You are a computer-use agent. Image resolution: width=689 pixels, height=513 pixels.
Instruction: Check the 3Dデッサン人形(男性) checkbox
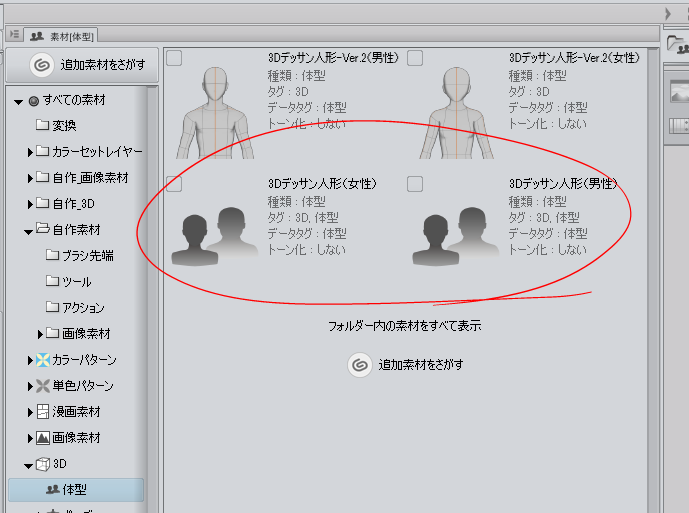pyautogui.click(x=415, y=184)
